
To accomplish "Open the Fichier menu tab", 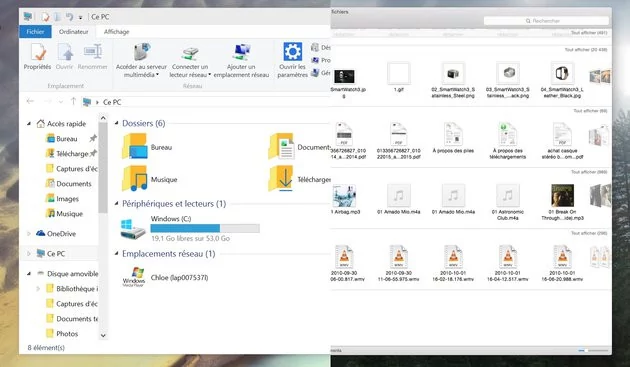I will pos(35,32).
